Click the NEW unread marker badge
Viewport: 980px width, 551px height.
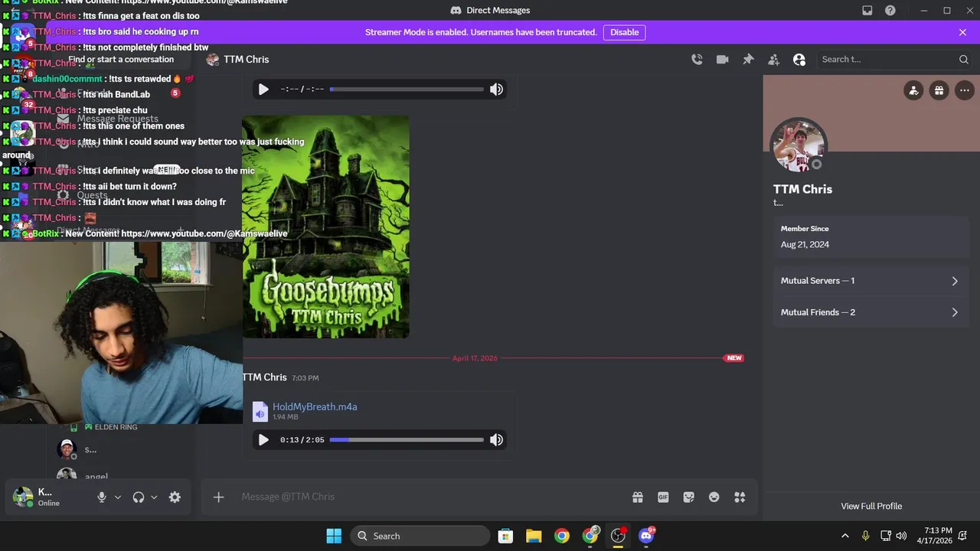(x=734, y=358)
